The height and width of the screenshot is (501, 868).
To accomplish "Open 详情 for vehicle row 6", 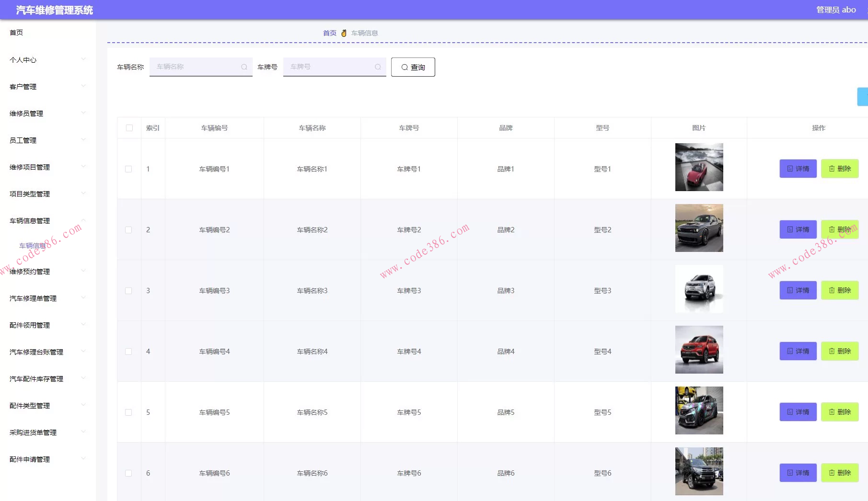I will 798,473.
